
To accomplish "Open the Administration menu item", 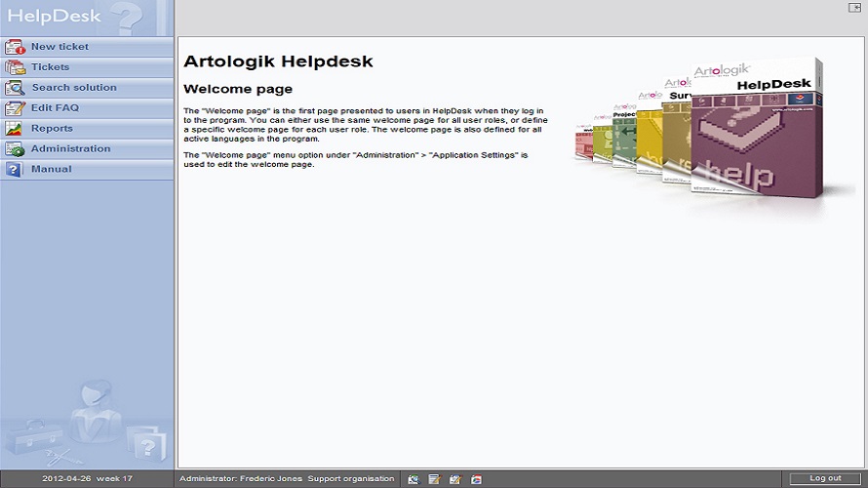I will click(87, 149).
